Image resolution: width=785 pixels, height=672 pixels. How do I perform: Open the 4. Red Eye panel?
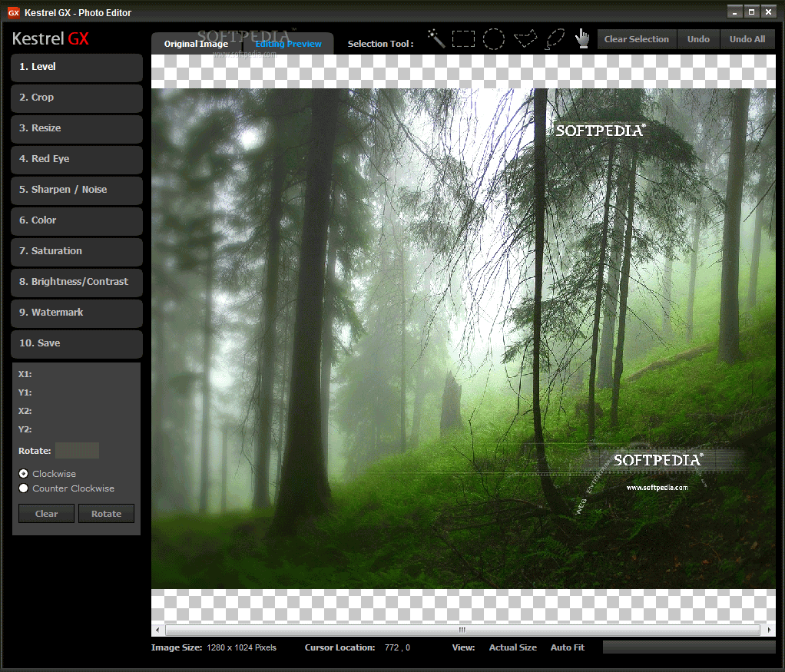pyautogui.click(x=77, y=159)
